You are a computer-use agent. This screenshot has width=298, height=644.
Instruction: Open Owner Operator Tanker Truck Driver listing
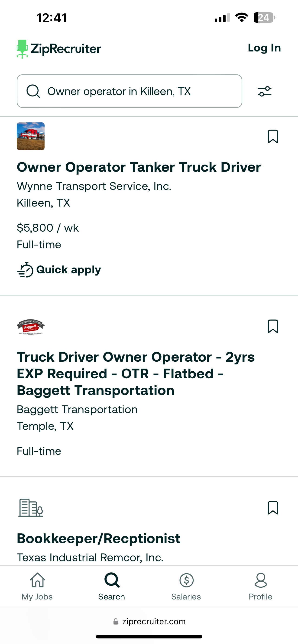pyautogui.click(x=139, y=167)
